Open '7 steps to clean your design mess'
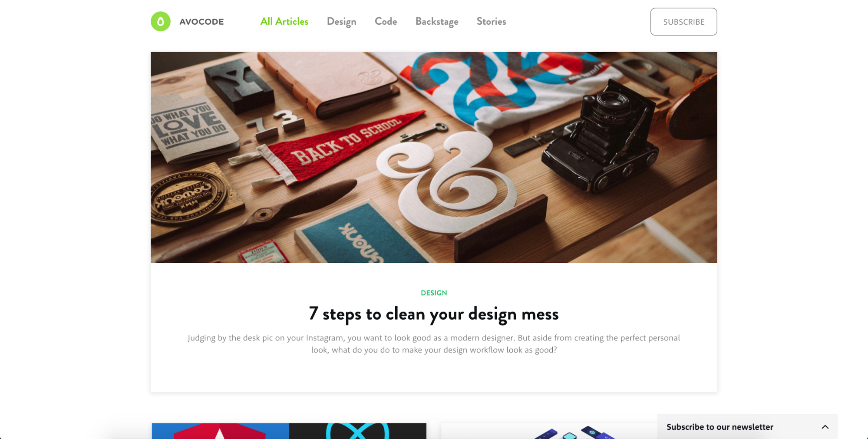The height and width of the screenshot is (439, 868). tap(434, 314)
